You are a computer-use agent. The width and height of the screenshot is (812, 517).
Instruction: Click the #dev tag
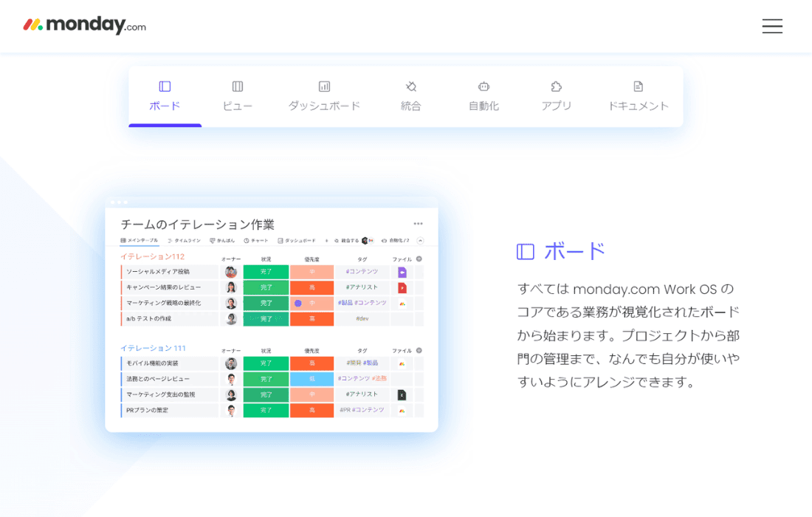coord(362,318)
